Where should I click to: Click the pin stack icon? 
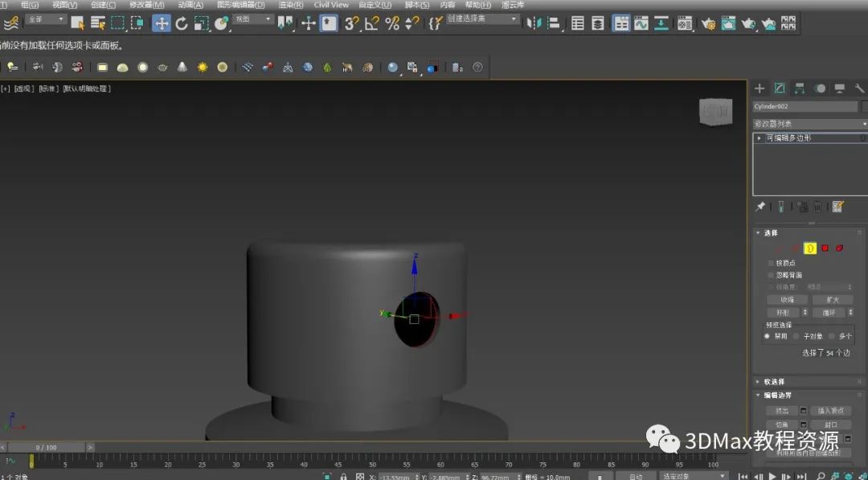coord(760,207)
